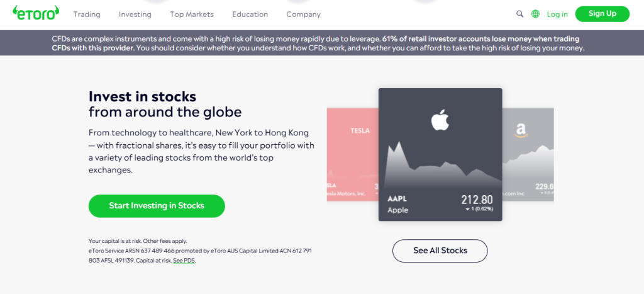The image size is (644, 294).
Task: Open the Top Markets menu
Action: click(192, 14)
